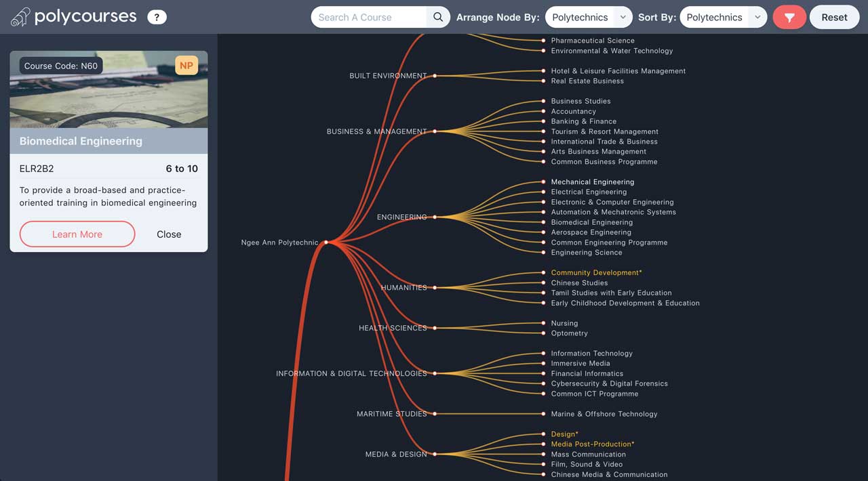Select Nursing under HEALTH SCIENCES

542,323
